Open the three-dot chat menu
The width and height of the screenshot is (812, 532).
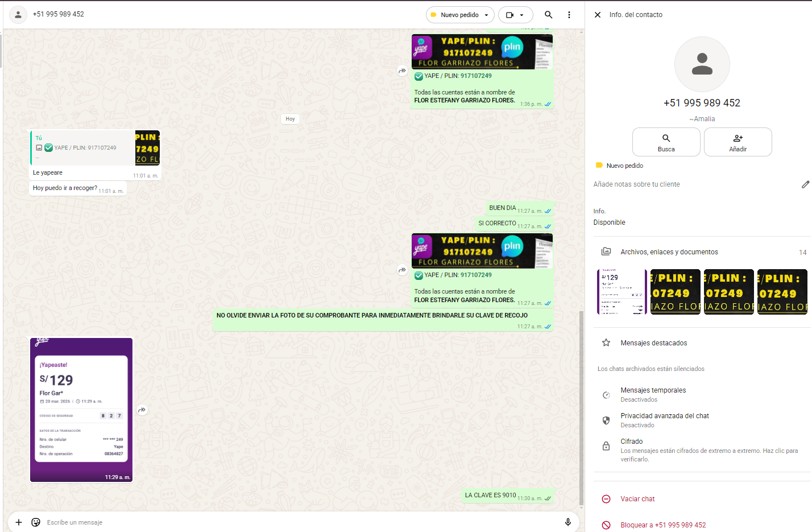(569, 15)
